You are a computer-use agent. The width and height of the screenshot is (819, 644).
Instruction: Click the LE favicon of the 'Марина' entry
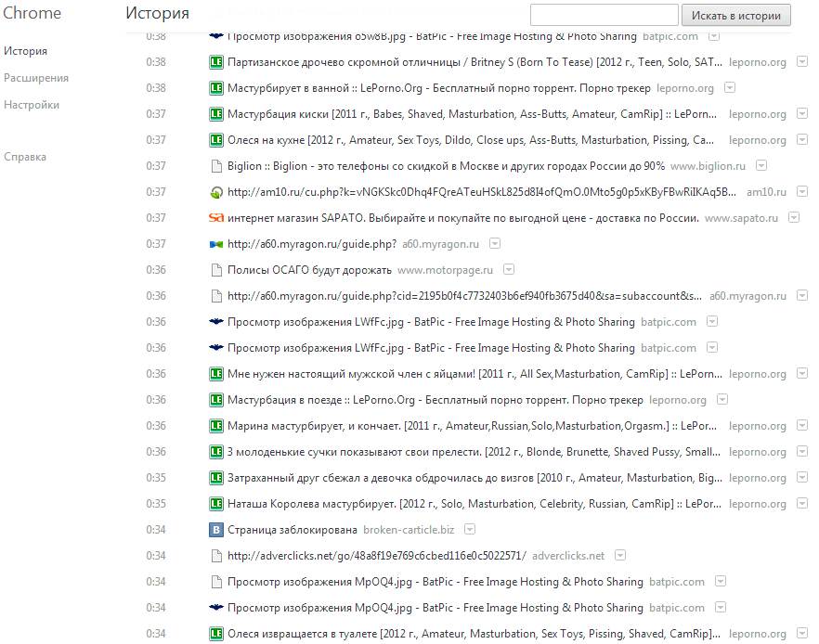pos(215,426)
